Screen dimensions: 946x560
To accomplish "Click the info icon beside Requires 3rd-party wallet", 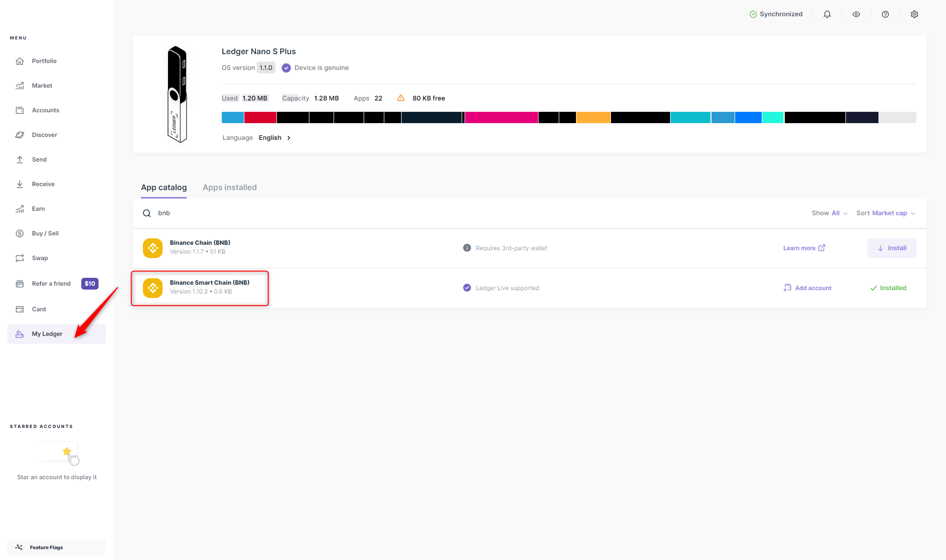I will (x=467, y=248).
